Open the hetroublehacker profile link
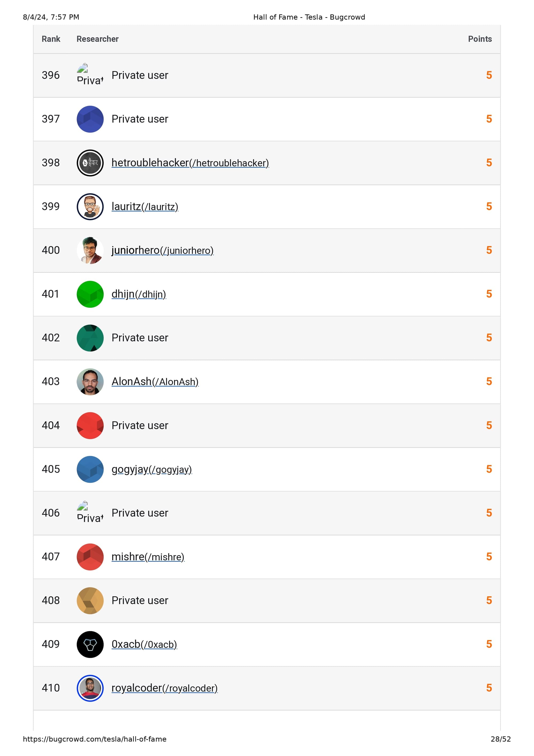Screen dimensions: 534x756 pyautogui.click(x=190, y=163)
